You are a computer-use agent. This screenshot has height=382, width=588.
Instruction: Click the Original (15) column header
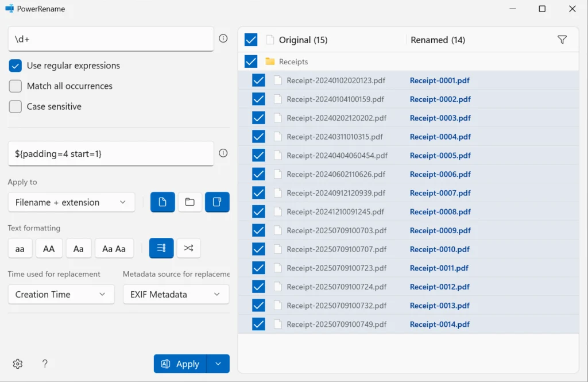[x=303, y=40]
